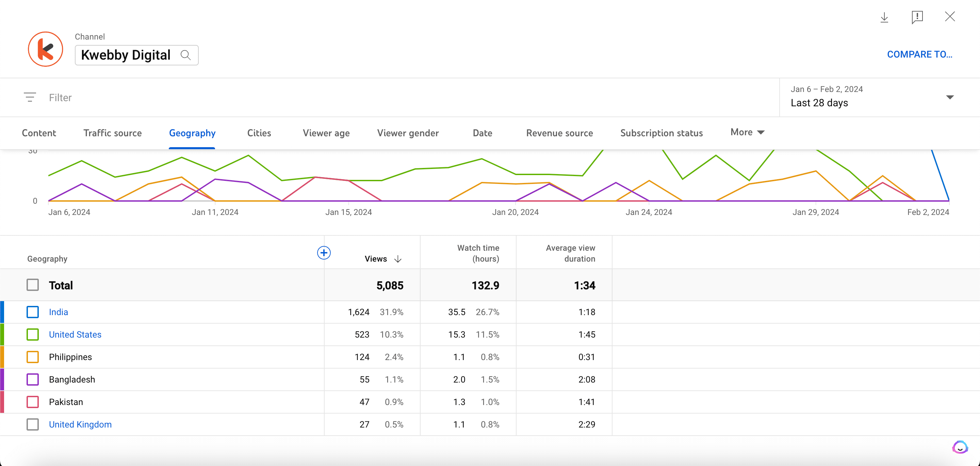980x466 pixels.
Task: Click the India country link
Action: tap(58, 311)
